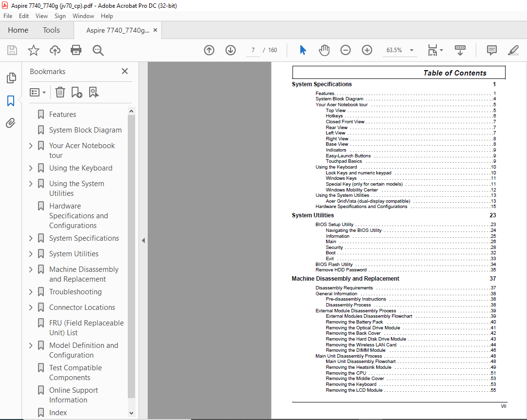The width and height of the screenshot is (527, 420).
Task: Click the Save file floppy icon
Action: [12, 50]
